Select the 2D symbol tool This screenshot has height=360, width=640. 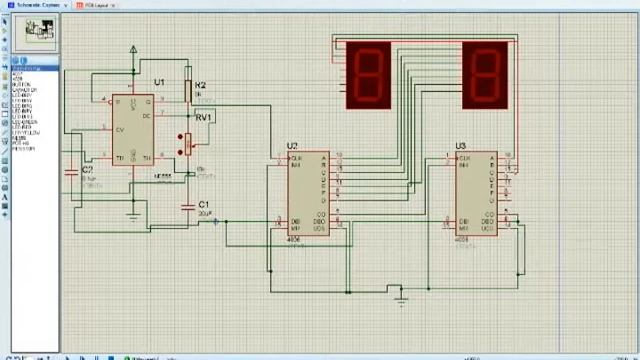(x=5, y=206)
